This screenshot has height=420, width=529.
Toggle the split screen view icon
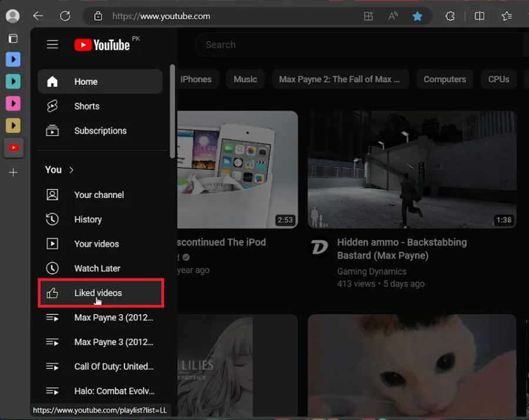(x=480, y=16)
